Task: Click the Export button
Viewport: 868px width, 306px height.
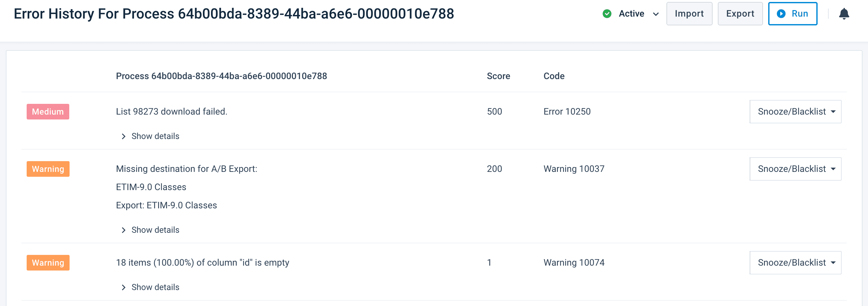Action: point(740,13)
